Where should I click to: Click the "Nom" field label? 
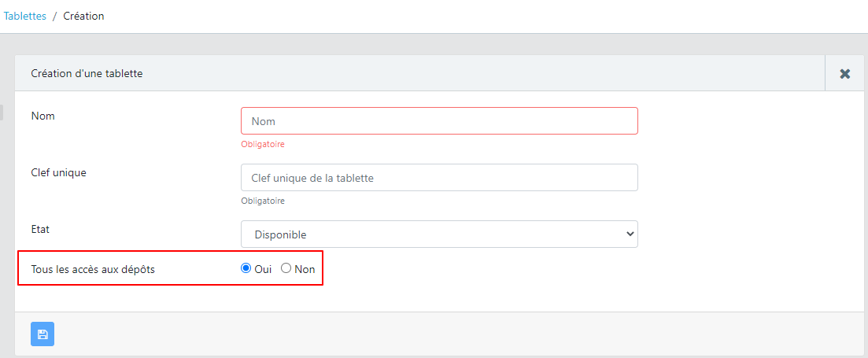[43, 116]
